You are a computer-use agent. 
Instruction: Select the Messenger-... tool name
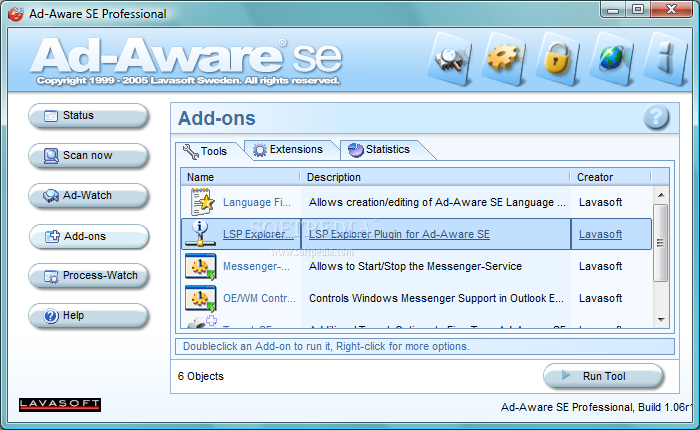[x=256, y=266]
